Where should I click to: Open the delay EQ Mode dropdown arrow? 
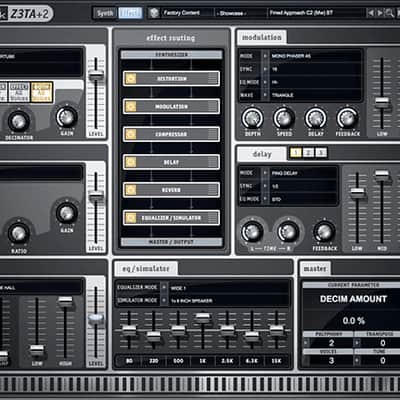(x=265, y=199)
